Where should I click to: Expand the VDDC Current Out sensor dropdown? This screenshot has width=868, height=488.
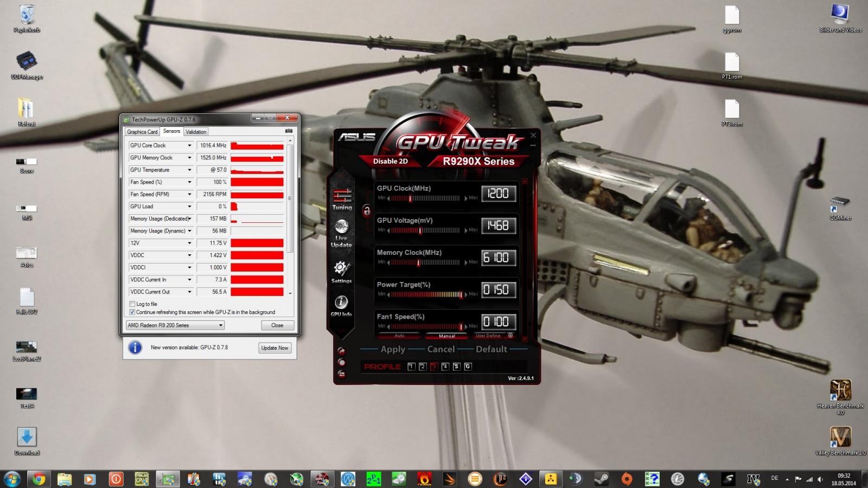(189, 292)
